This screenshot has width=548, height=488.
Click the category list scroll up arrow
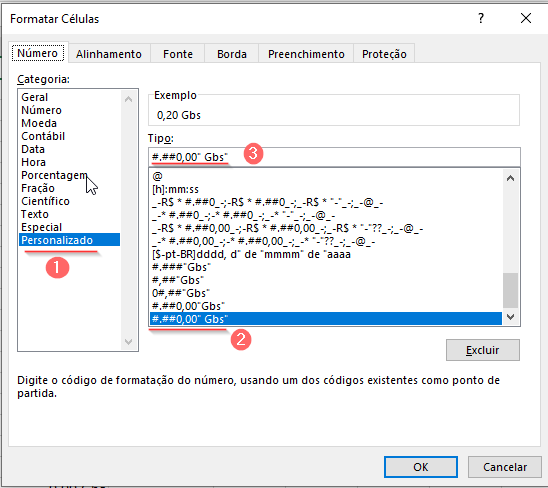point(128,99)
